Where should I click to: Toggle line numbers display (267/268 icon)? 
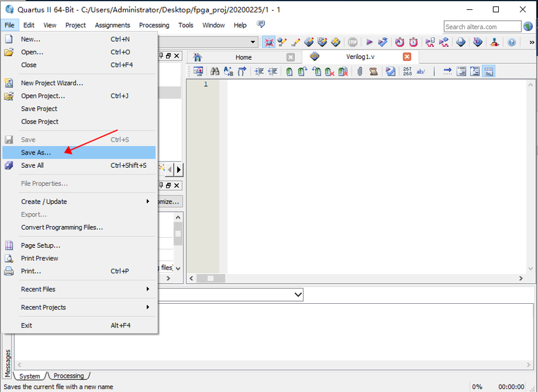point(407,71)
